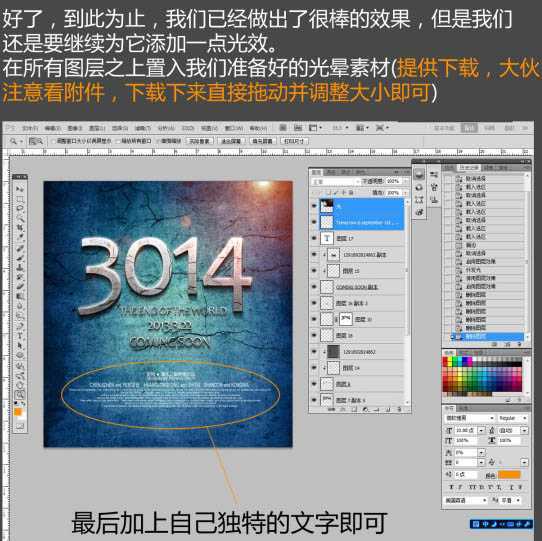Open the application bar zoom level dropdown
Image resolution: width=542 pixels, height=541 pixels.
(340, 128)
